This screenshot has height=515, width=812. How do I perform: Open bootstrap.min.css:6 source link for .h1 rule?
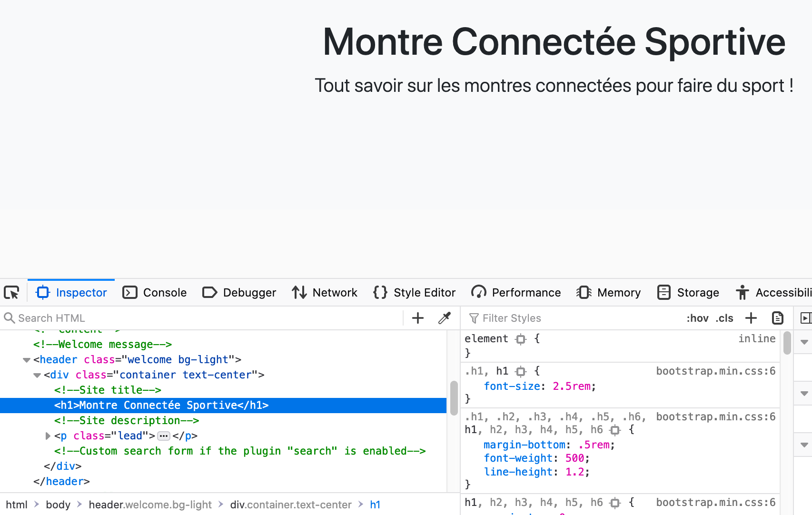[x=715, y=371]
